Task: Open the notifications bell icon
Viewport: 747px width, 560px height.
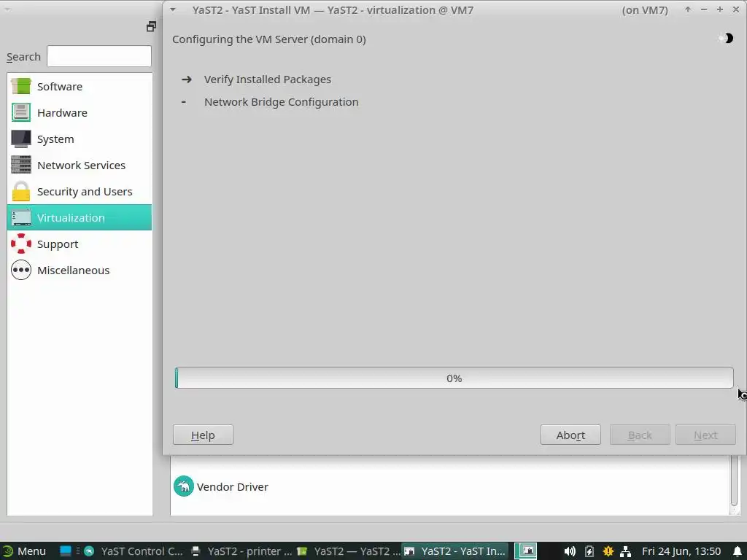Action: pos(737,551)
